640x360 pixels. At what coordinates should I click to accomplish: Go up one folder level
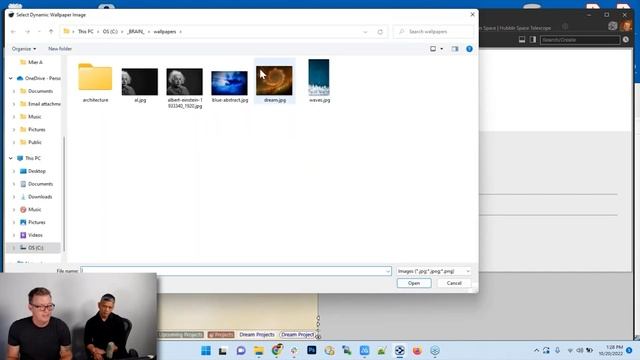pos(51,31)
